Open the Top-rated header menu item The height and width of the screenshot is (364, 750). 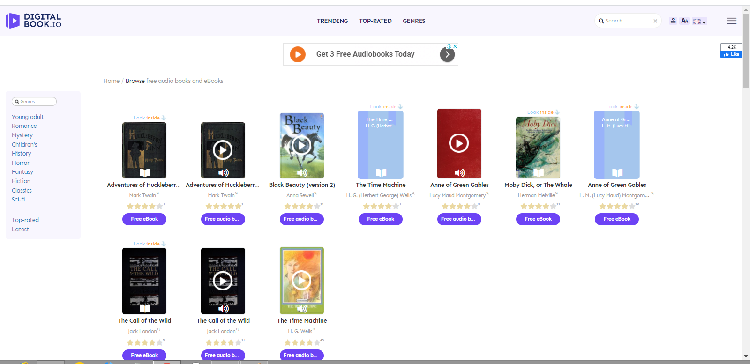coord(375,21)
